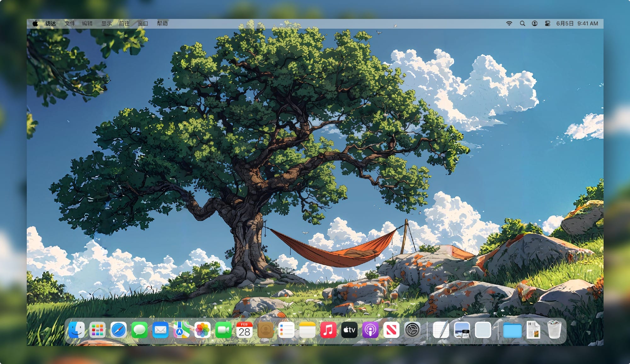The width and height of the screenshot is (630, 364).
Task: Open the Apple menu
Action: tap(35, 24)
